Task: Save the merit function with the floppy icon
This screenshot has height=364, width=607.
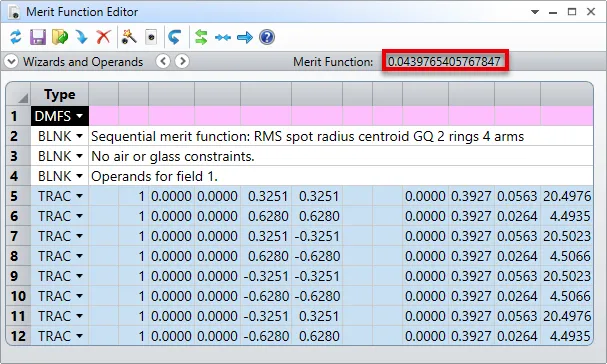Action: [x=38, y=37]
